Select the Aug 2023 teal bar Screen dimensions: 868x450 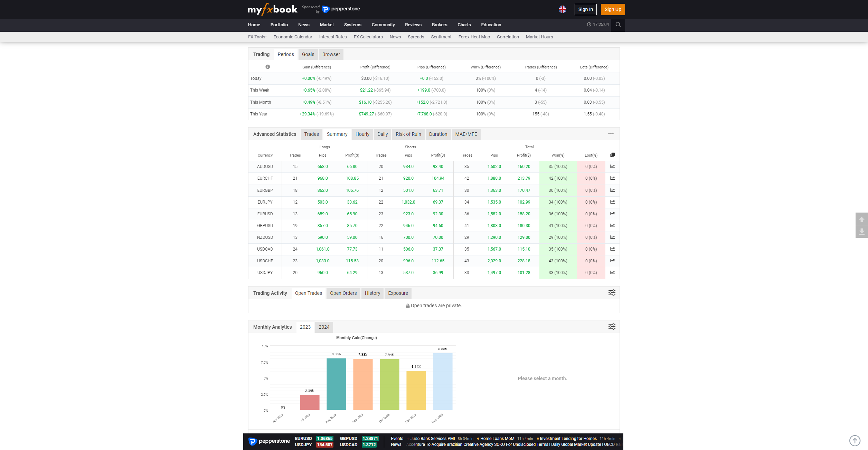[x=336, y=384]
